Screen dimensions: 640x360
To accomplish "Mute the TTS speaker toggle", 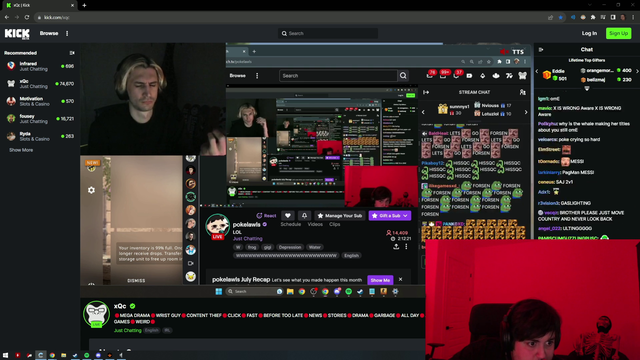I will point(504,52).
